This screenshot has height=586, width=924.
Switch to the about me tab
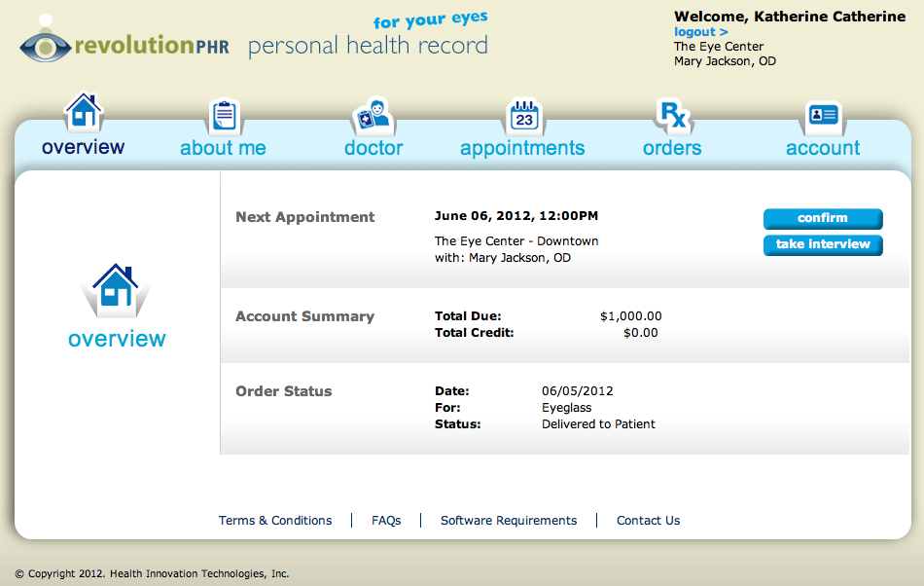tap(223, 148)
